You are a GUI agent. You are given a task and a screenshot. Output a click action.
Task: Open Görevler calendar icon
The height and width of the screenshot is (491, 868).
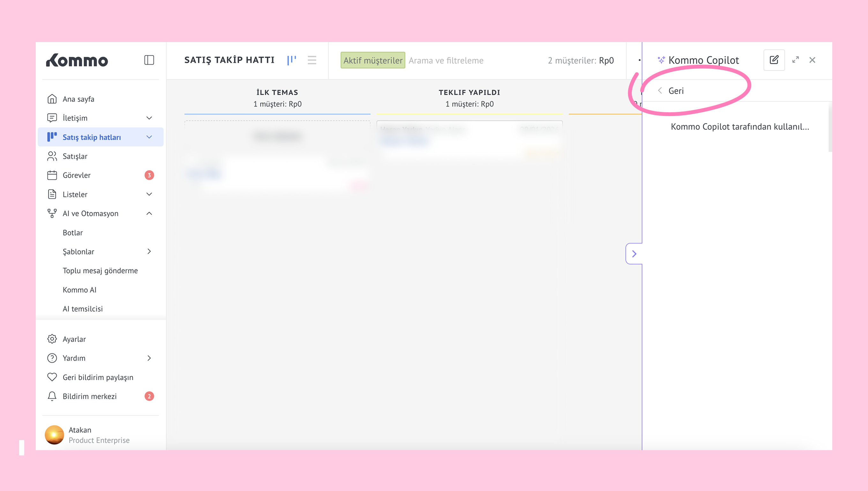tap(52, 175)
